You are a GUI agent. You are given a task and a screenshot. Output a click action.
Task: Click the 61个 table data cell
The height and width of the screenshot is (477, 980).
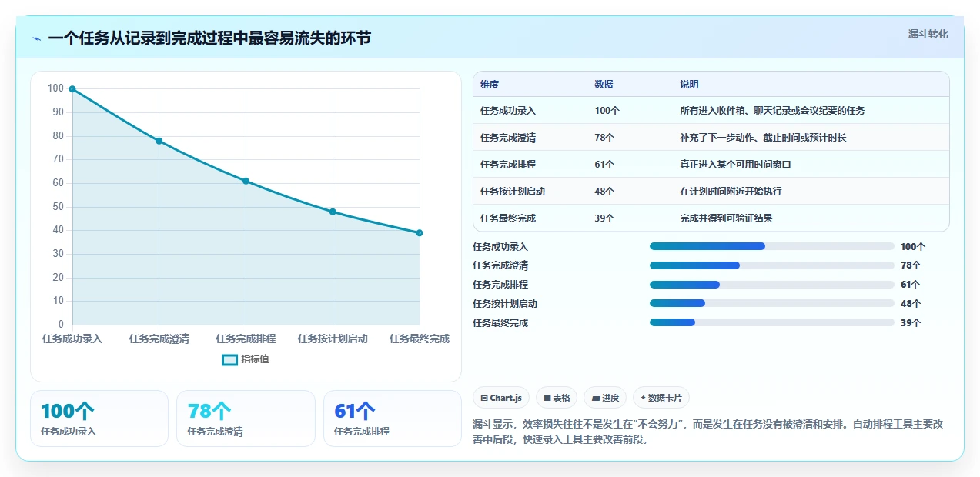[604, 165]
